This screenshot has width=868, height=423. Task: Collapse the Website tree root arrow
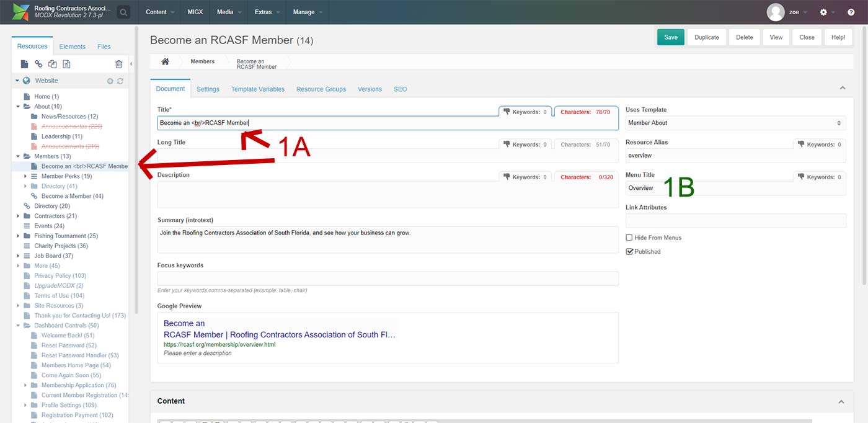coord(17,81)
